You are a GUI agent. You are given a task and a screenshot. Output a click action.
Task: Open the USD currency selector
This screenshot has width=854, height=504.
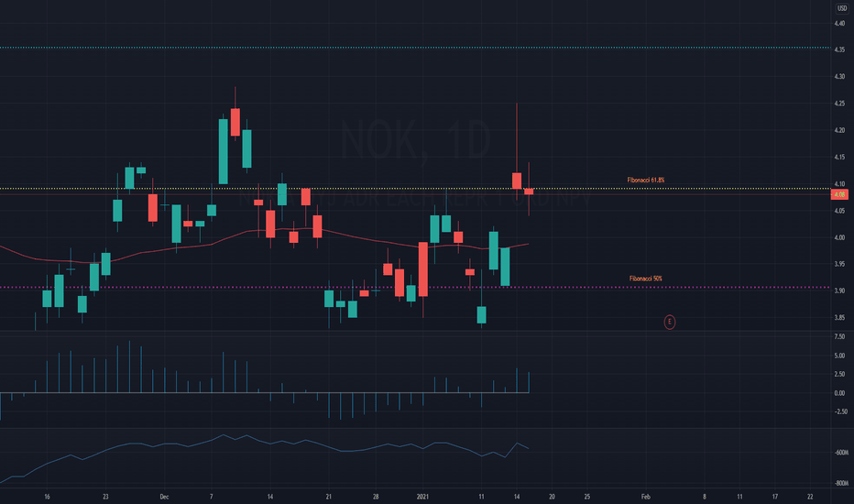click(x=842, y=8)
